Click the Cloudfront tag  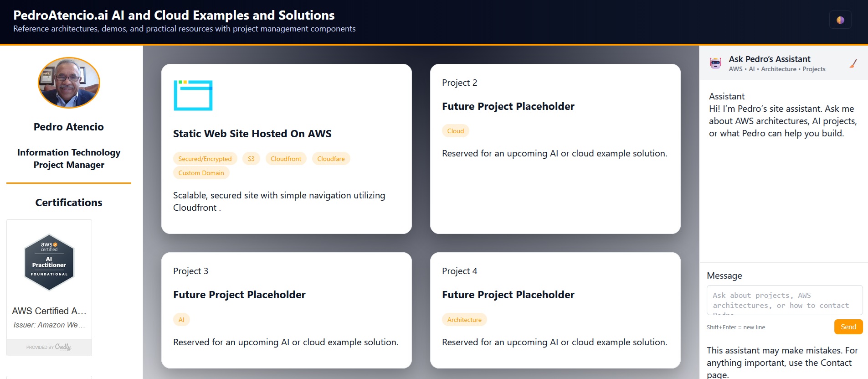pos(286,159)
